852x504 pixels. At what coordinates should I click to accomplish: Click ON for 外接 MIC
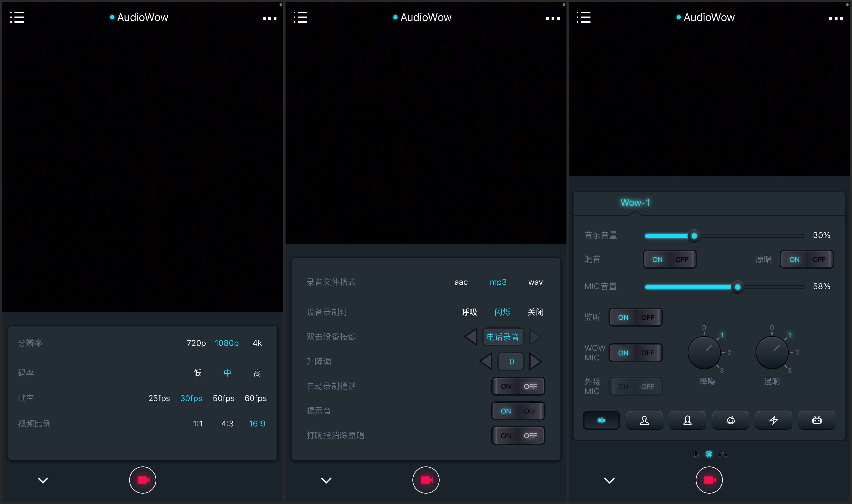pos(623,387)
